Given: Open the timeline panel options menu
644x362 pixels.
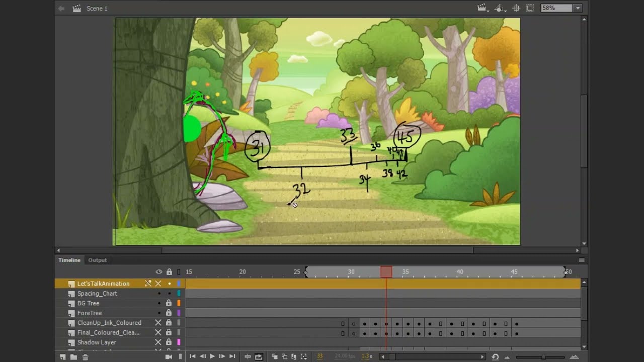Looking at the screenshot, I should pos(582,260).
